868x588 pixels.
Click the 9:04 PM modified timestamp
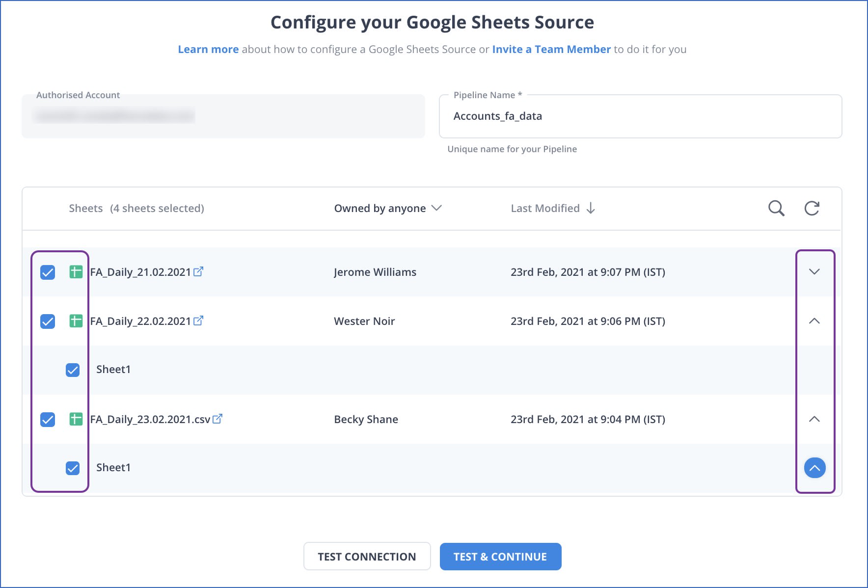[x=588, y=419]
